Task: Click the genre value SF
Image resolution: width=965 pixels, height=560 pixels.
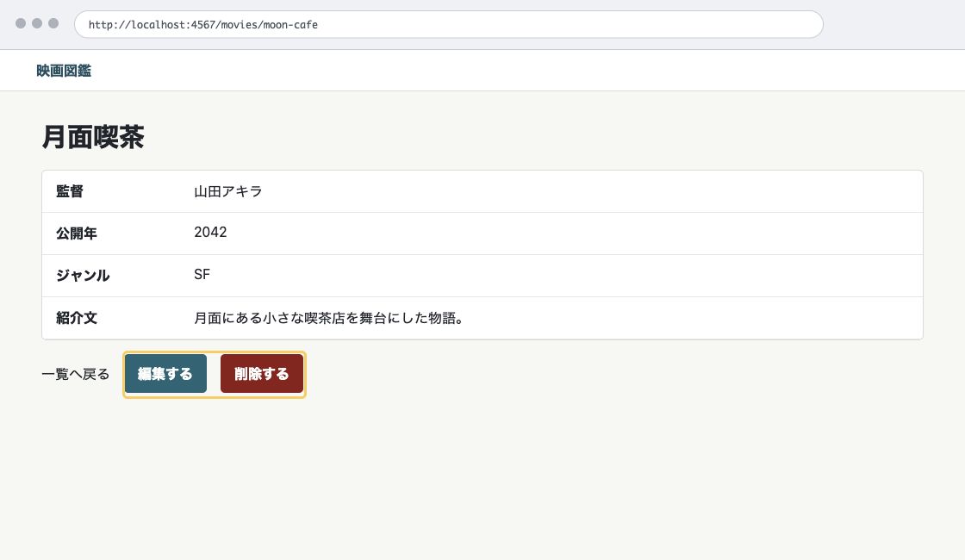Action: pos(202,275)
